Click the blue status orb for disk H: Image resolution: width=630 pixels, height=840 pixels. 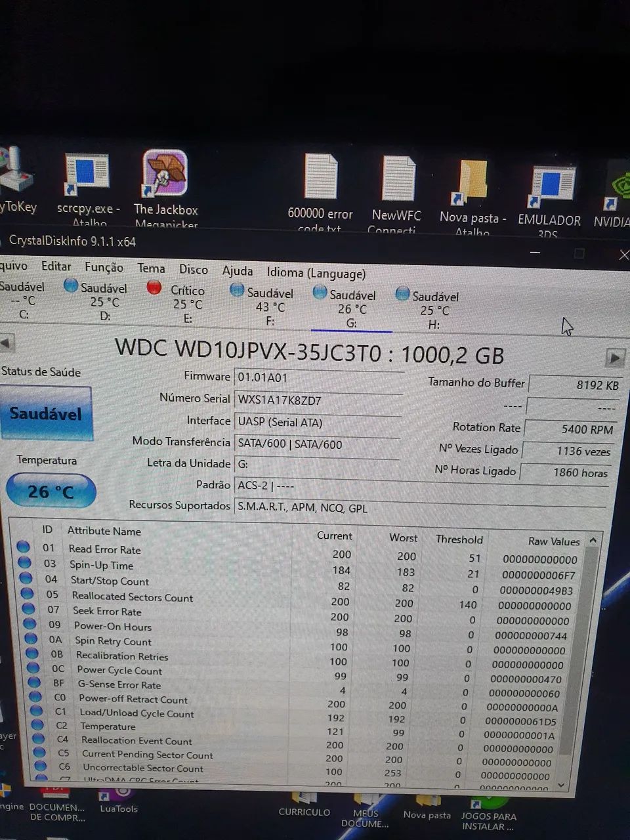tap(402, 294)
